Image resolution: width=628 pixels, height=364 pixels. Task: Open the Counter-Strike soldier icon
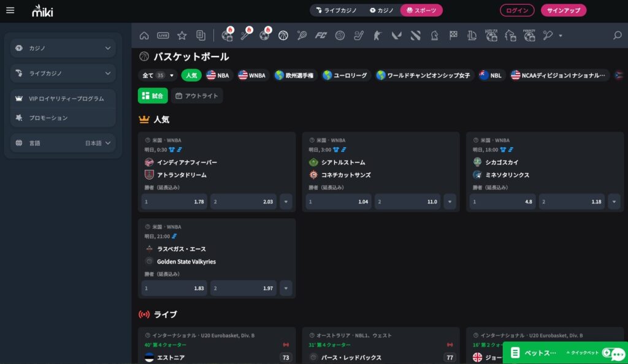[x=377, y=36]
